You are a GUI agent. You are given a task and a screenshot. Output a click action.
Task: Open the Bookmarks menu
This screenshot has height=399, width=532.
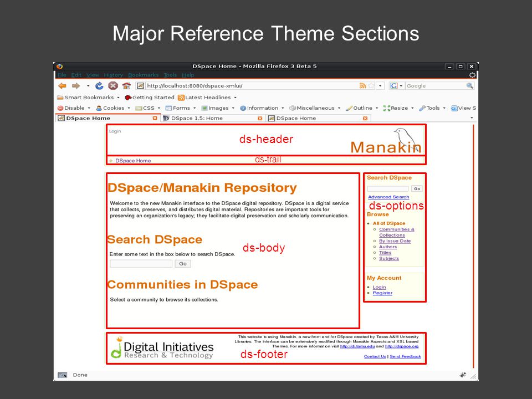point(143,75)
